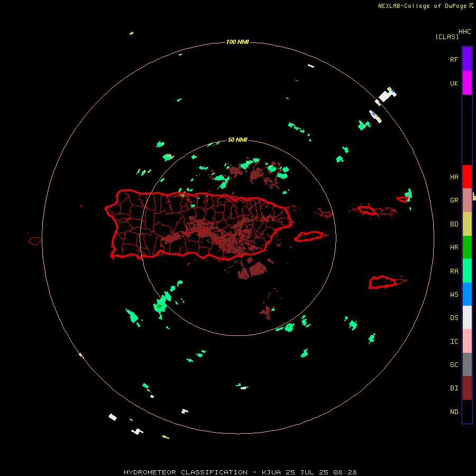The width and height of the screenshot is (476, 476).
Task: Select the BD yellow legend swatch
Action: tap(467, 224)
